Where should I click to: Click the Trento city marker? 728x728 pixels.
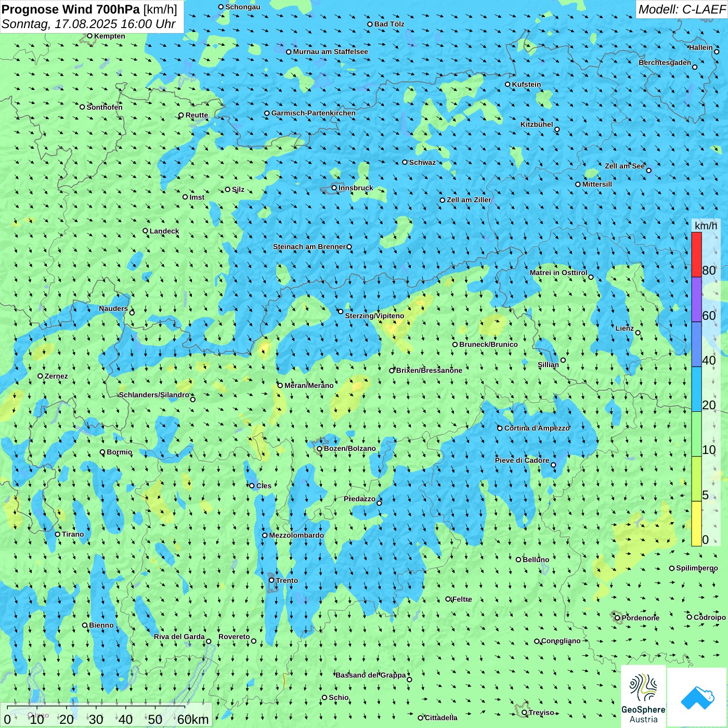click(271, 580)
